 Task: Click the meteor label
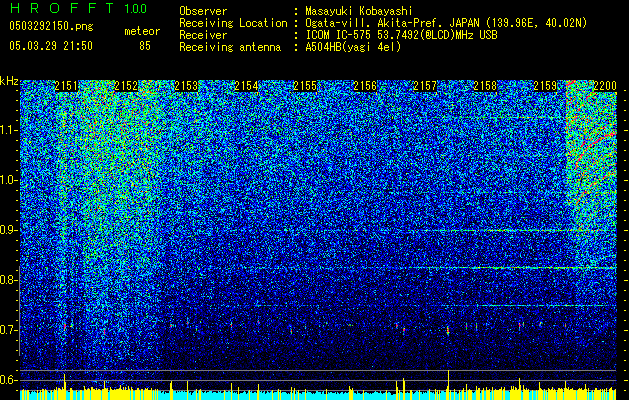(142, 31)
